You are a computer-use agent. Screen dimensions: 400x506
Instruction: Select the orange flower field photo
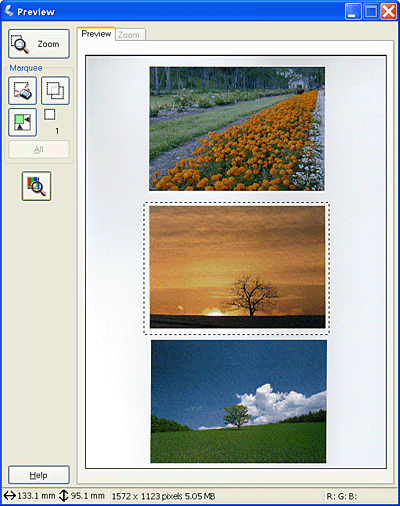click(x=237, y=129)
